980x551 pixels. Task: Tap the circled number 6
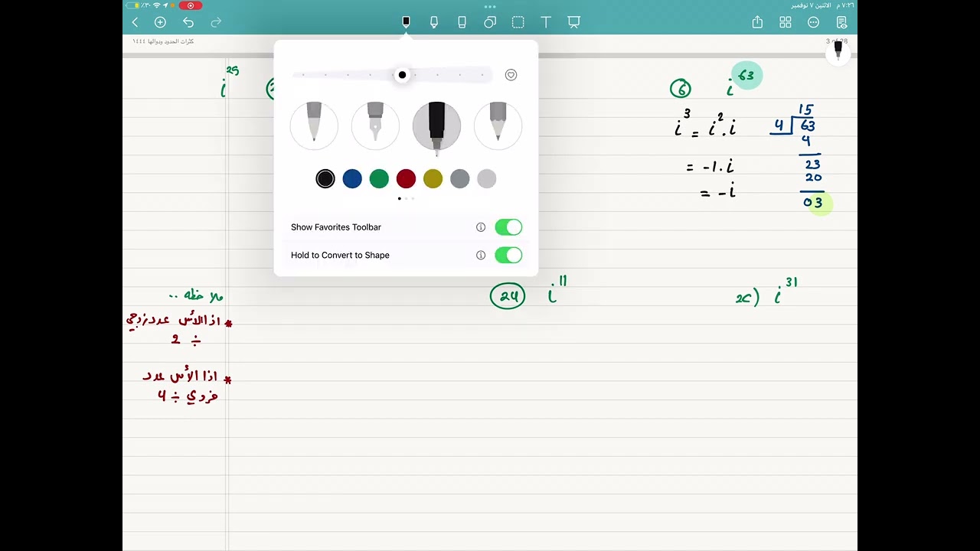coord(680,90)
